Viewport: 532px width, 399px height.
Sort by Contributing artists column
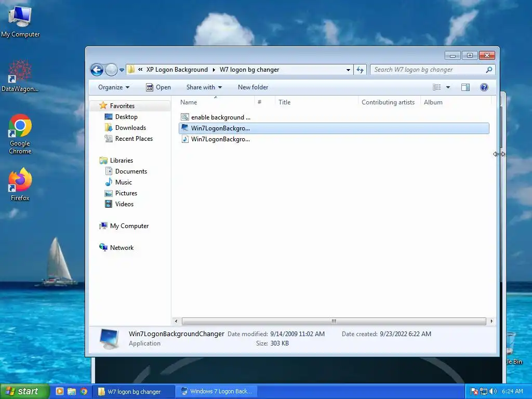[x=388, y=102]
